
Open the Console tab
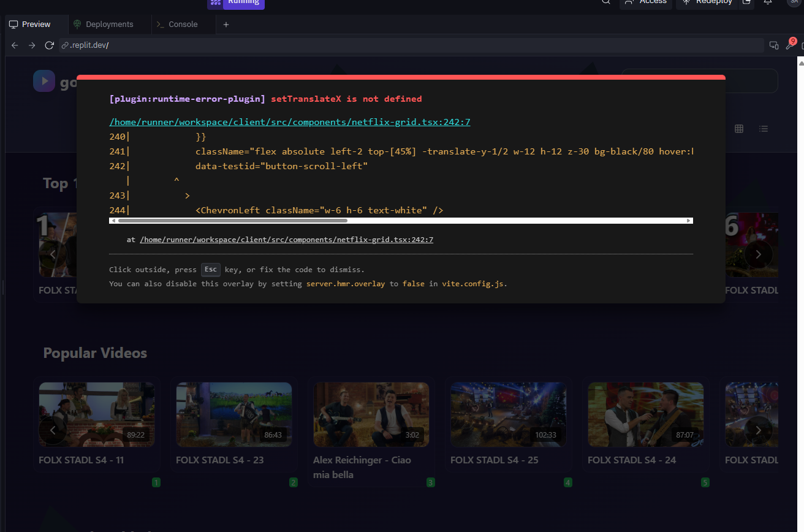click(177, 25)
